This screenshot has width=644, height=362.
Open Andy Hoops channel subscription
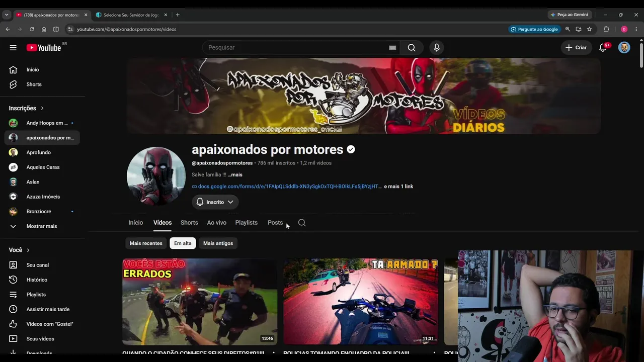pos(42,123)
